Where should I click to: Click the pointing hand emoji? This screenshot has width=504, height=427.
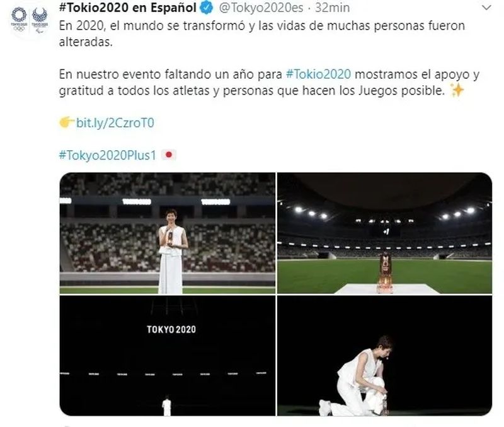67,122
